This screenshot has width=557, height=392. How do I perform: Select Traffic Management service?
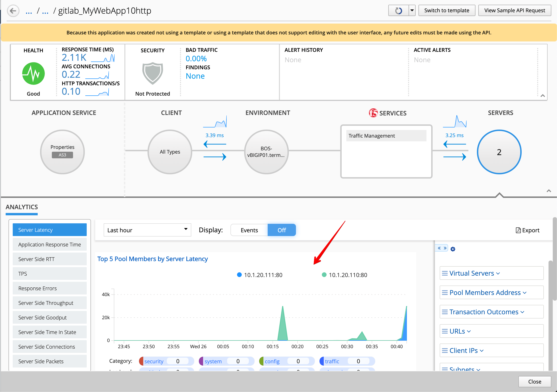(386, 136)
